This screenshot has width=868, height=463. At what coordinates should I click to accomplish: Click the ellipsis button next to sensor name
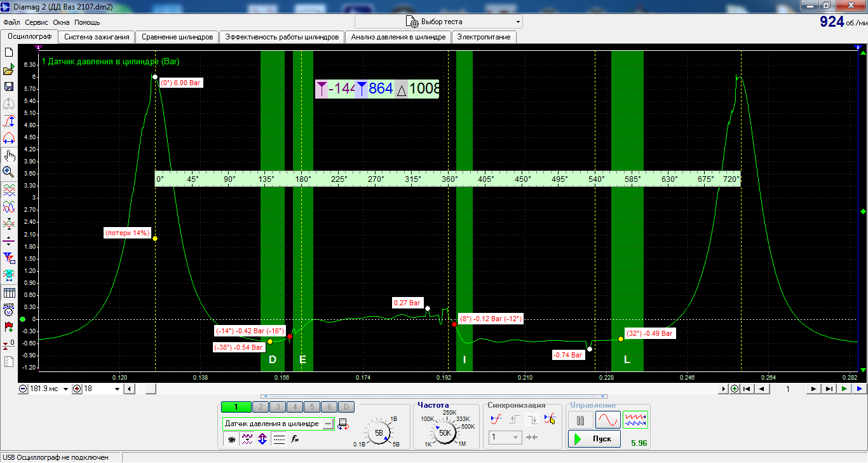coord(328,424)
